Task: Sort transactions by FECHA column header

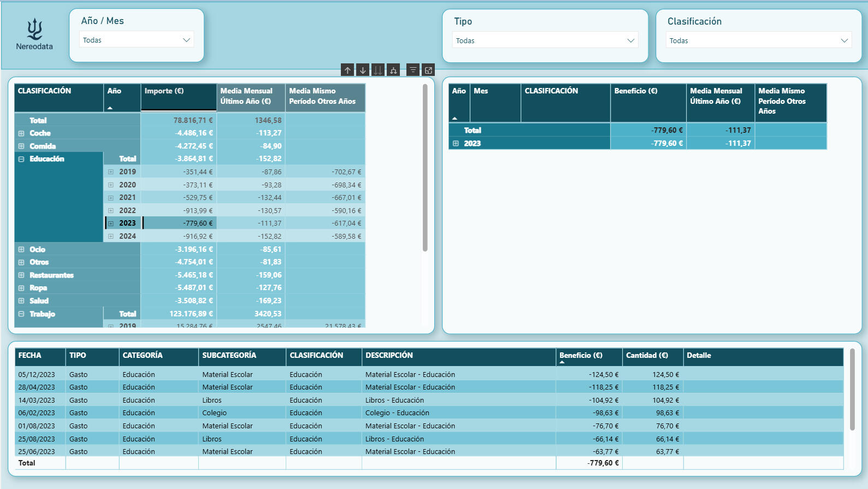Action: click(30, 356)
